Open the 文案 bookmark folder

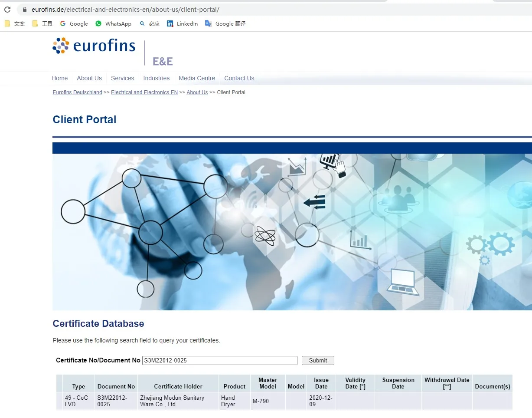click(15, 24)
